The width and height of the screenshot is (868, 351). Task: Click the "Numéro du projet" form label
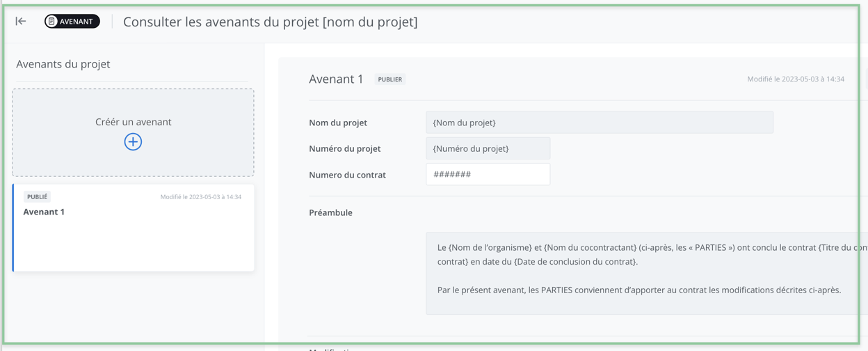tap(344, 148)
